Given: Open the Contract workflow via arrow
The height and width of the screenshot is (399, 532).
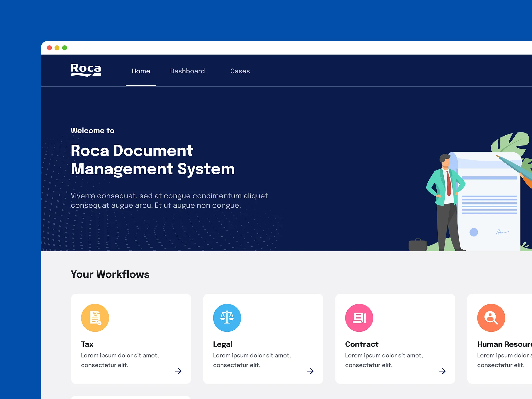Looking at the screenshot, I should [x=442, y=371].
